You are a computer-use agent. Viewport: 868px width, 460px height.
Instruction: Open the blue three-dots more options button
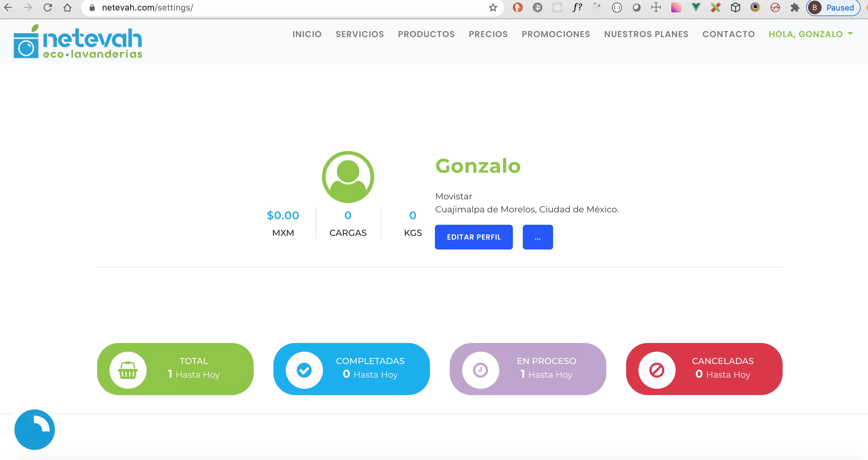[537, 237]
